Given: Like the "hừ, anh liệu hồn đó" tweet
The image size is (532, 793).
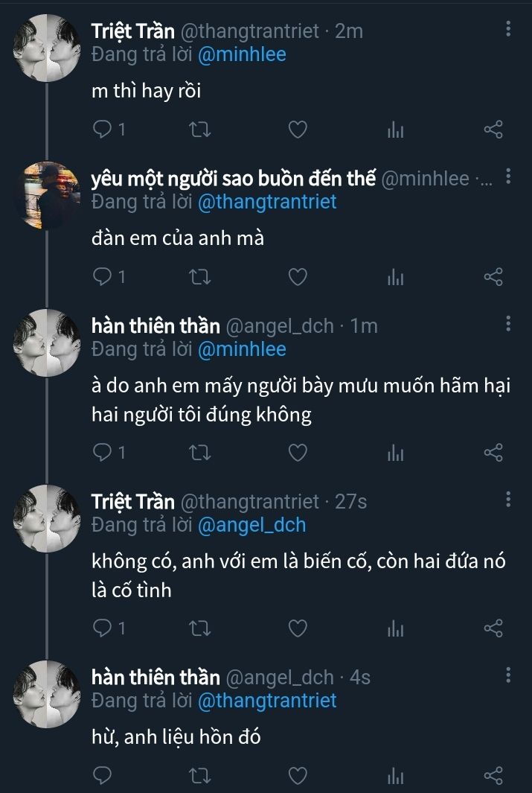Looking at the screenshot, I should [x=298, y=777].
